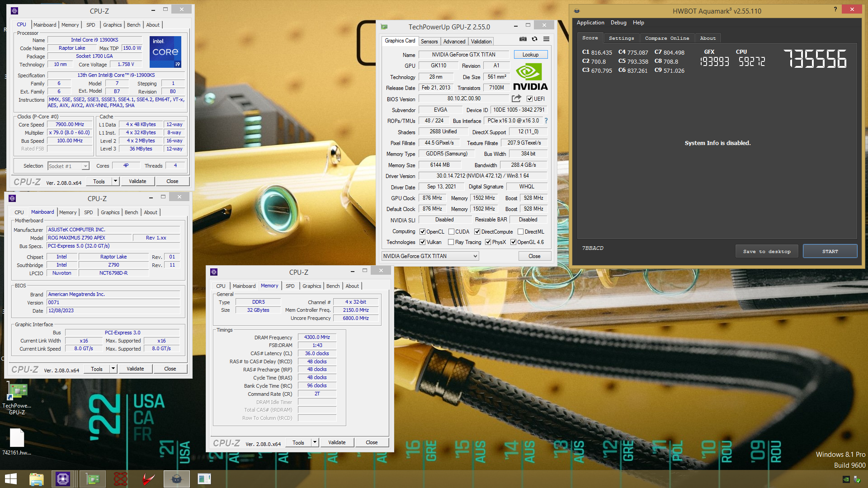Click the NVIDIA logo in GPU-Z

pos(530,77)
